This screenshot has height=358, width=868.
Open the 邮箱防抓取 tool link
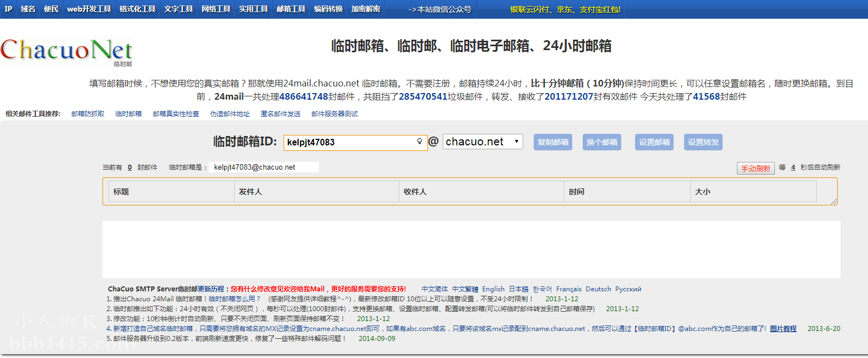[88, 114]
